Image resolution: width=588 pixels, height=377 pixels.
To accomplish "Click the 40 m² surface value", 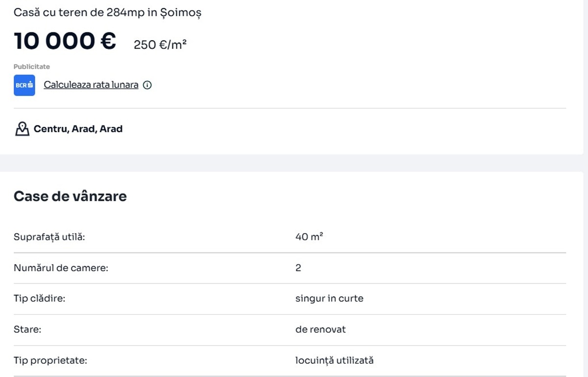I will 309,237.
